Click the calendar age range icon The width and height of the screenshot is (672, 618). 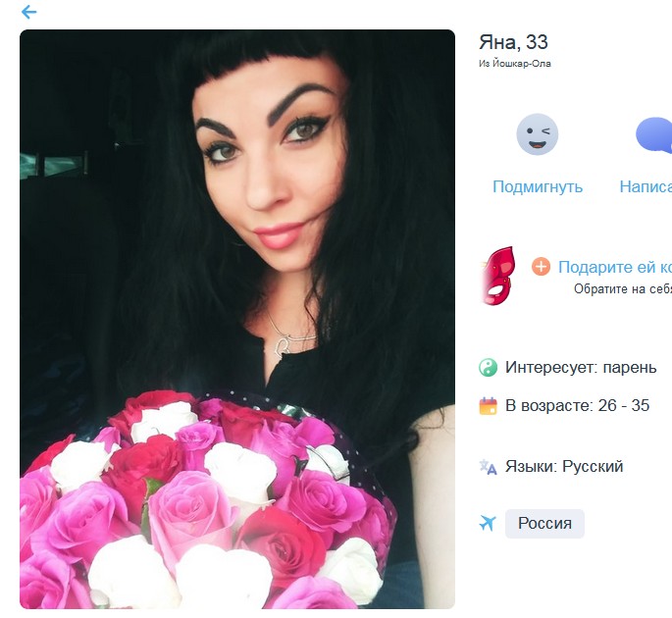pos(488,406)
